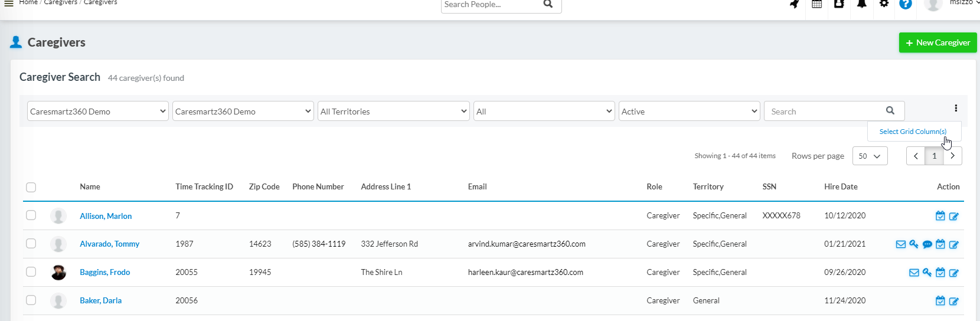The image size is (980, 321).
Task: Click the New Caregiver button
Action: point(937,42)
